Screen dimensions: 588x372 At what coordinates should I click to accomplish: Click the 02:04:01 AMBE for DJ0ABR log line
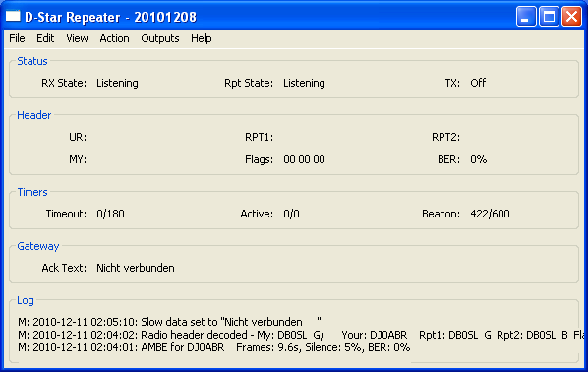click(213, 347)
